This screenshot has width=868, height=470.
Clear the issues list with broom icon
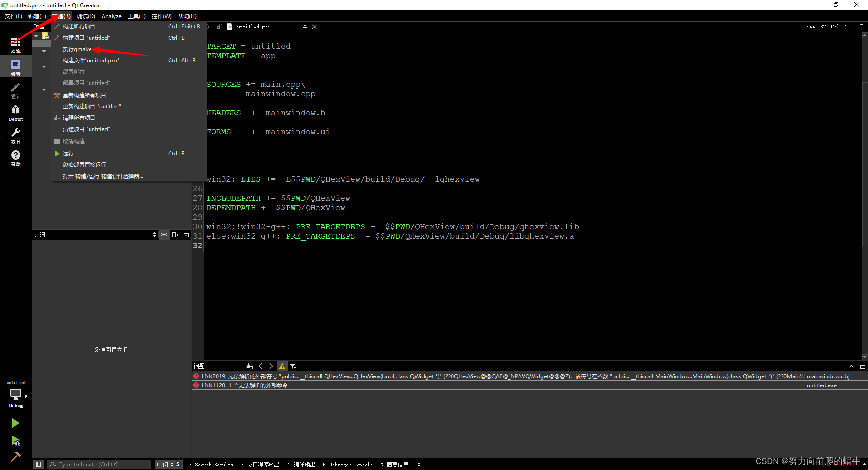click(250, 366)
